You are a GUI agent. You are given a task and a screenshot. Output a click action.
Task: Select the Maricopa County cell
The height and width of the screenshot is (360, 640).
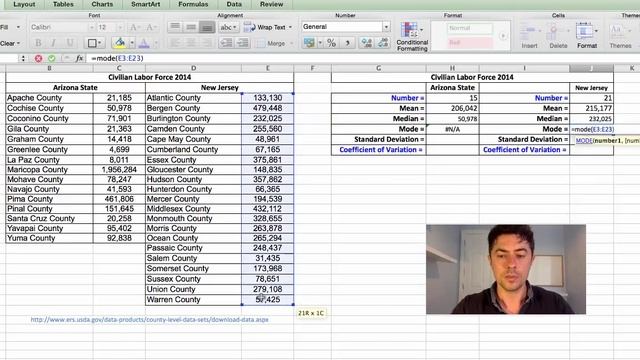pyautogui.click(x=49, y=169)
